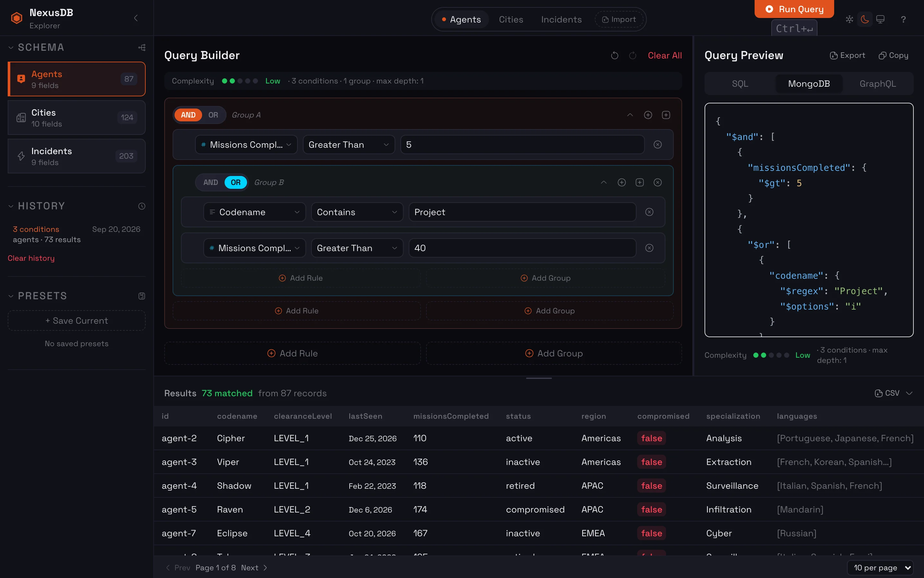Open help with the question mark icon
This screenshot has height=578, width=924.
(903, 19)
